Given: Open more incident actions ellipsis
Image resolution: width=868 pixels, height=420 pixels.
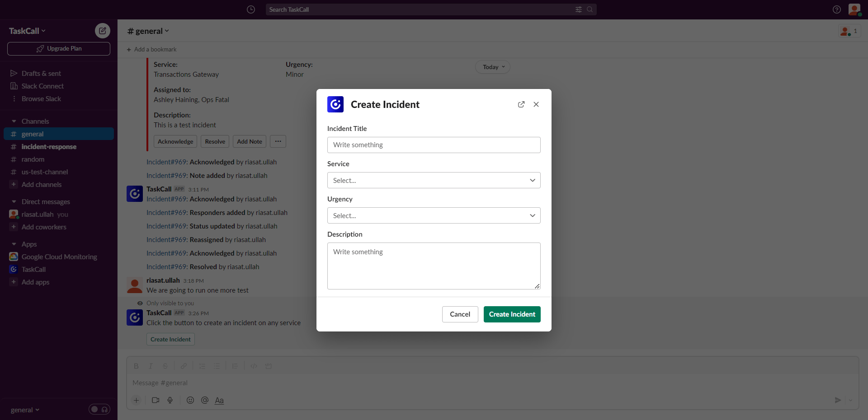Looking at the screenshot, I should point(278,141).
